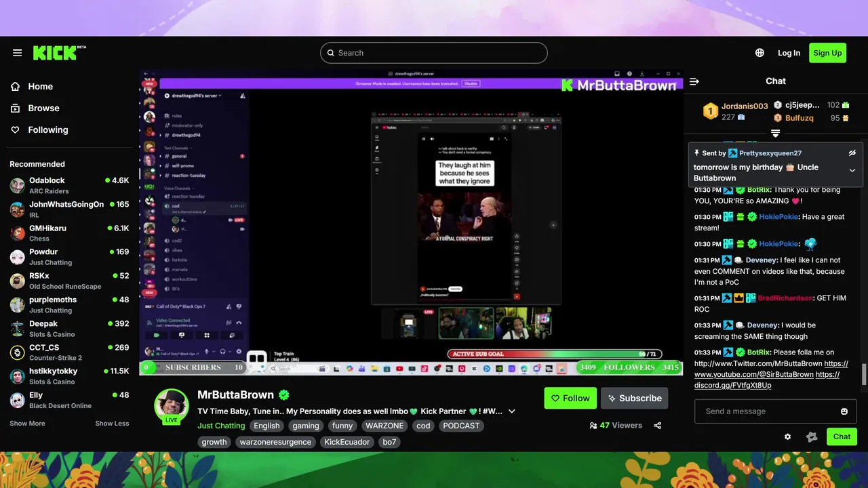This screenshot has height=488, width=868.
Task: Show More recommended channels
Action: (27, 424)
